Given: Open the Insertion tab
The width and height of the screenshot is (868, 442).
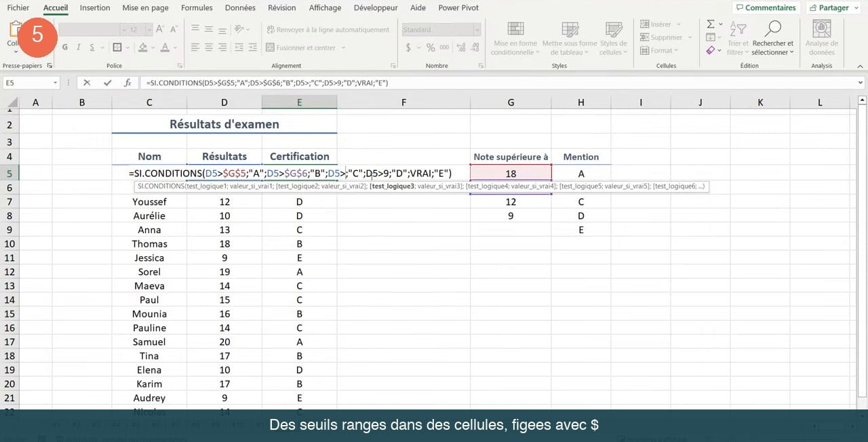Looking at the screenshot, I should pos(95,8).
